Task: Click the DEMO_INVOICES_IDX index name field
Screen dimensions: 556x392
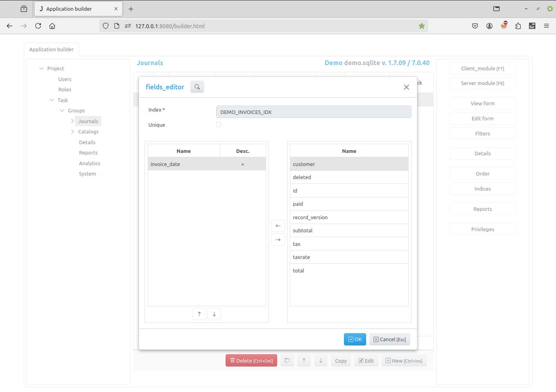Action: click(x=313, y=112)
